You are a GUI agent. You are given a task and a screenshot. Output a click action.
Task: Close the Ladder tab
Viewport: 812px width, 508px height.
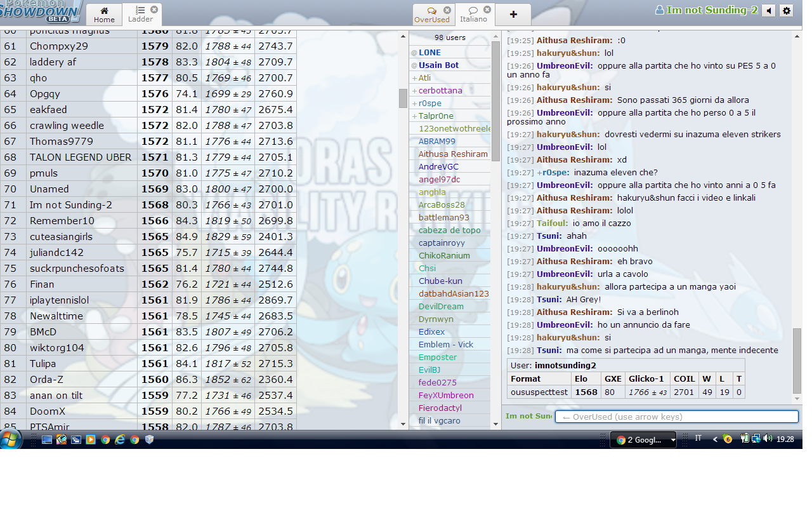point(154,10)
